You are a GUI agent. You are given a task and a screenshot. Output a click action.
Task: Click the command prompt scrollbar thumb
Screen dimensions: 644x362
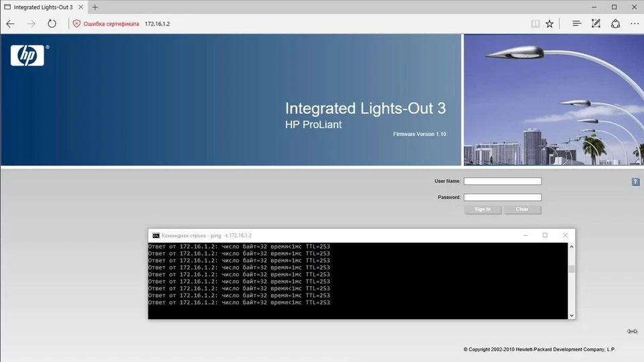tap(572, 269)
